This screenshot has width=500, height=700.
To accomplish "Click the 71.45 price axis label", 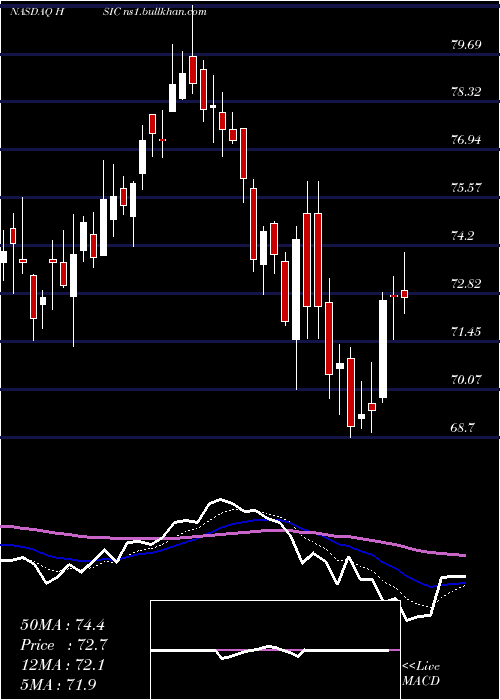I will click(467, 332).
